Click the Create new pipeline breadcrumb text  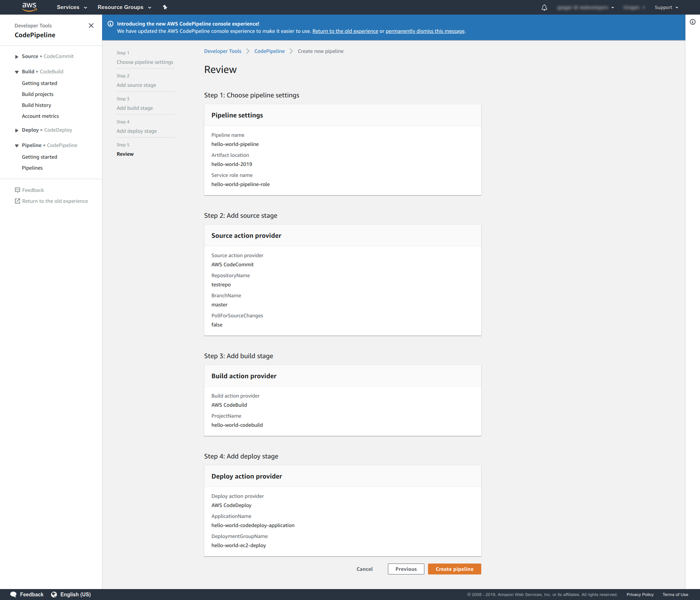click(320, 51)
